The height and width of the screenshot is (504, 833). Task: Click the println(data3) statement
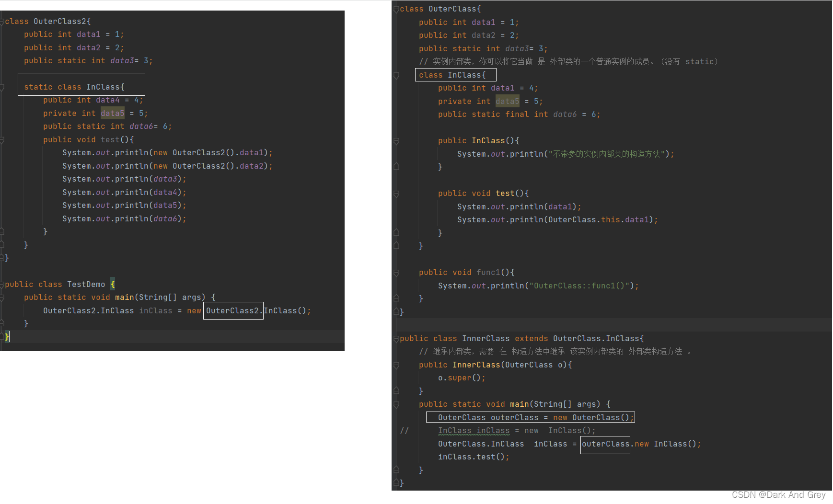tap(124, 179)
